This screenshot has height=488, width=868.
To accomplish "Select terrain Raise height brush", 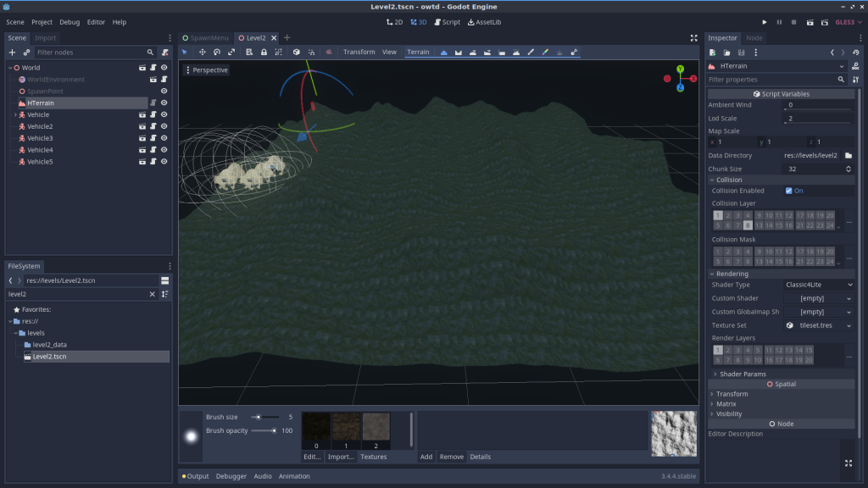I will [x=444, y=52].
